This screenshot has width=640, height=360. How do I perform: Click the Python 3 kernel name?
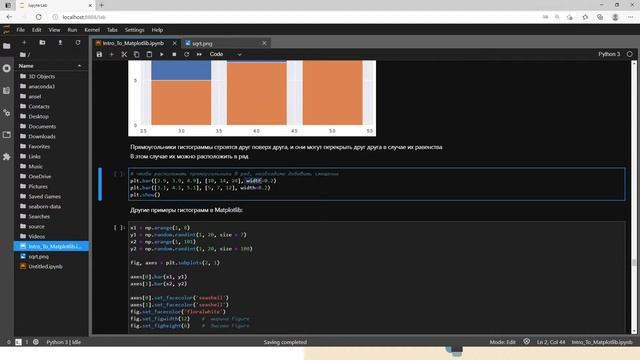609,54
